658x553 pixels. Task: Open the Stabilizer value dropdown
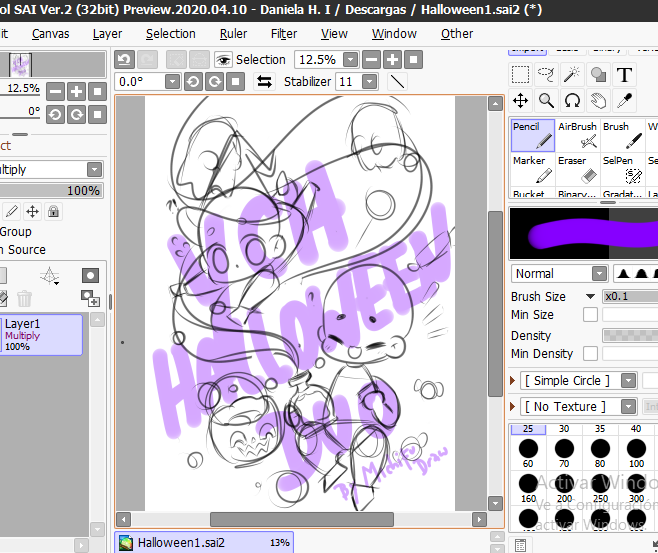click(369, 82)
